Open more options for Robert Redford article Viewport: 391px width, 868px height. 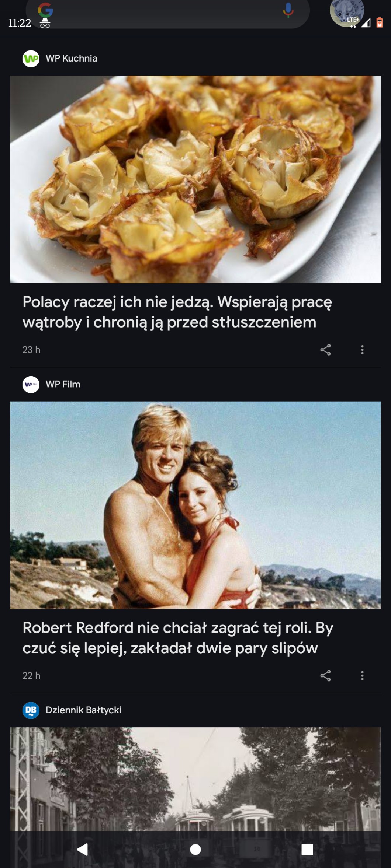click(x=362, y=675)
